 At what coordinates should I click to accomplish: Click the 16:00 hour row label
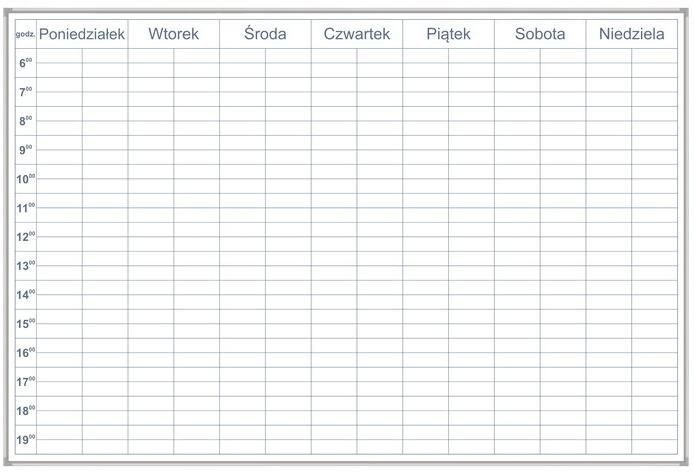click(x=26, y=352)
